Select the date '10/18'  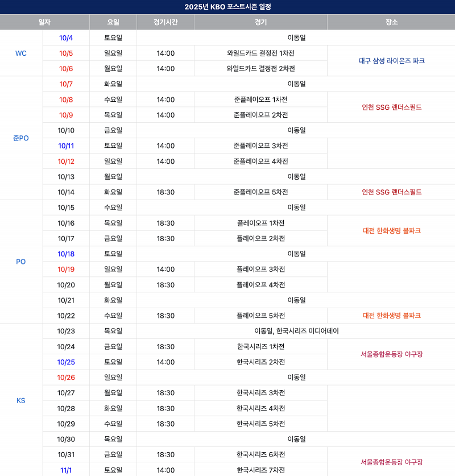click(66, 254)
